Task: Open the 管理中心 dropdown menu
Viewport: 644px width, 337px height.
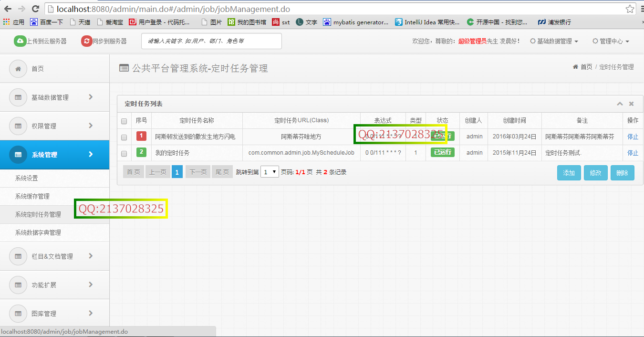Action: [x=611, y=42]
